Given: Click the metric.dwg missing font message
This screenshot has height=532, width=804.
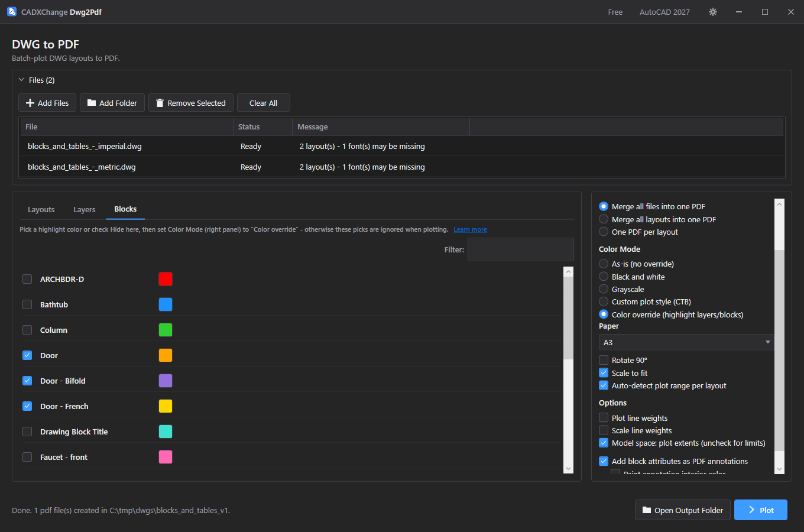Looking at the screenshot, I should (x=362, y=167).
